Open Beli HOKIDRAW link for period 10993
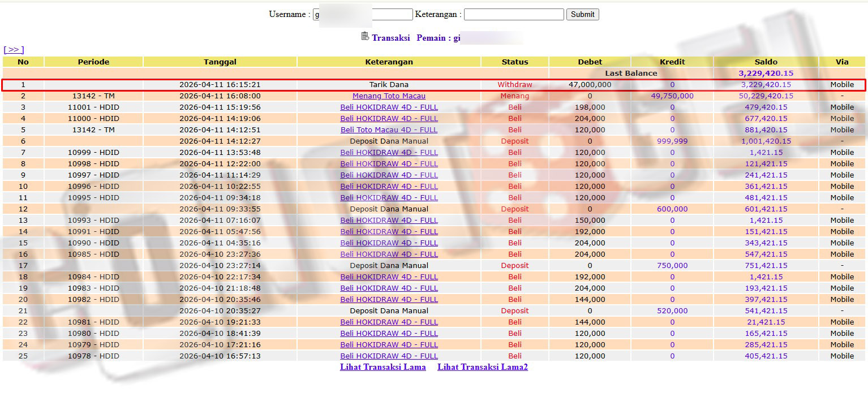 tap(389, 221)
